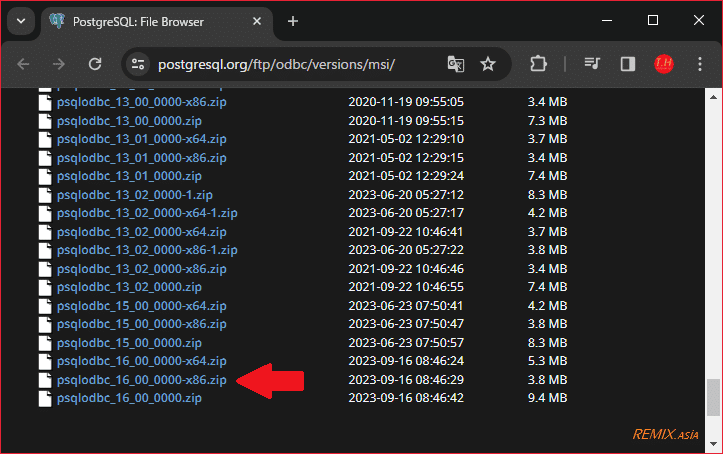Get psqlodbc_16_00_0000-x64.zip

pos(142,361)
